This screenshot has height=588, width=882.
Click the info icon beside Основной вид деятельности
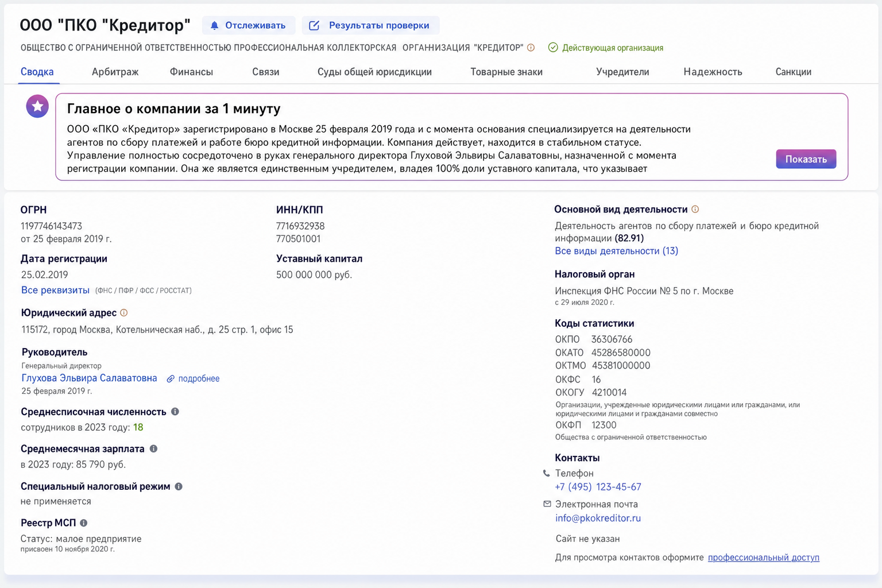pos(695,210)
